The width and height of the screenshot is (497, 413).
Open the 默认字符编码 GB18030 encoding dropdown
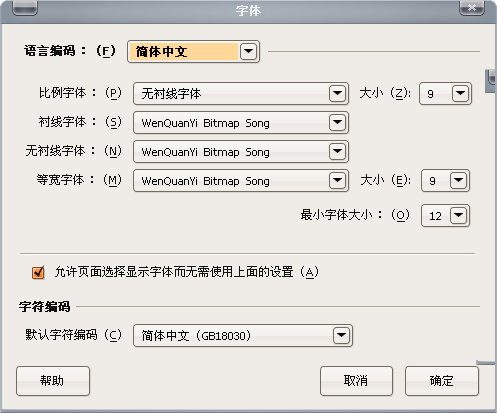point(243,335)
